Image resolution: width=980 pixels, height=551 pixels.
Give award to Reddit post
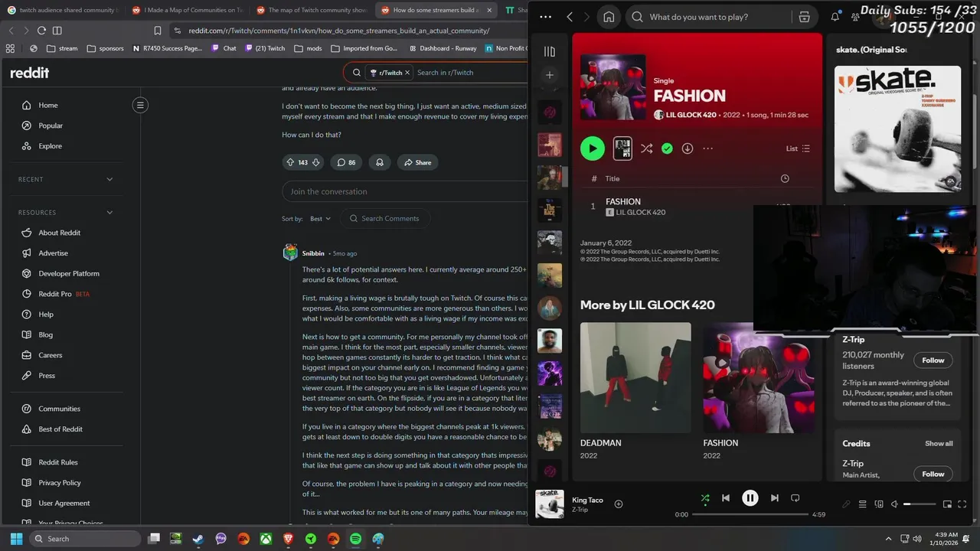tap(379, 162)
